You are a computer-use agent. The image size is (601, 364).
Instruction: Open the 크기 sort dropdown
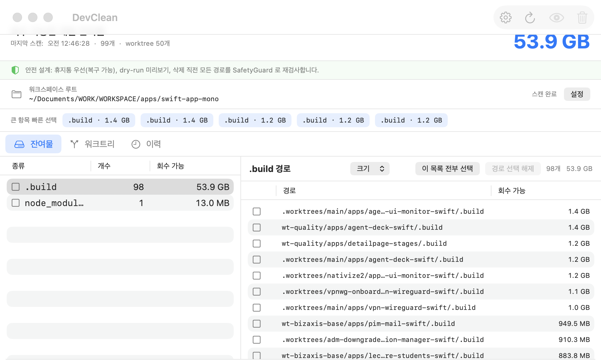[x=370, y=169]
